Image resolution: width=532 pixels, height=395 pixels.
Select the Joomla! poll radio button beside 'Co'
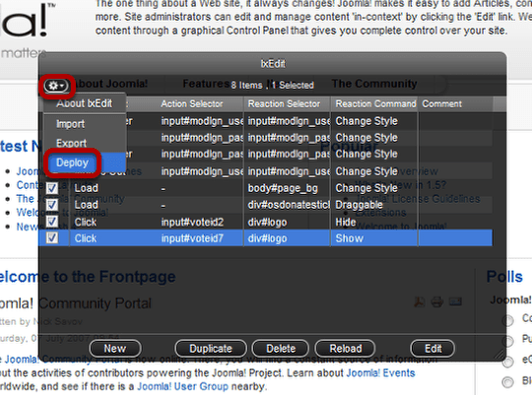tap(508, 320)
